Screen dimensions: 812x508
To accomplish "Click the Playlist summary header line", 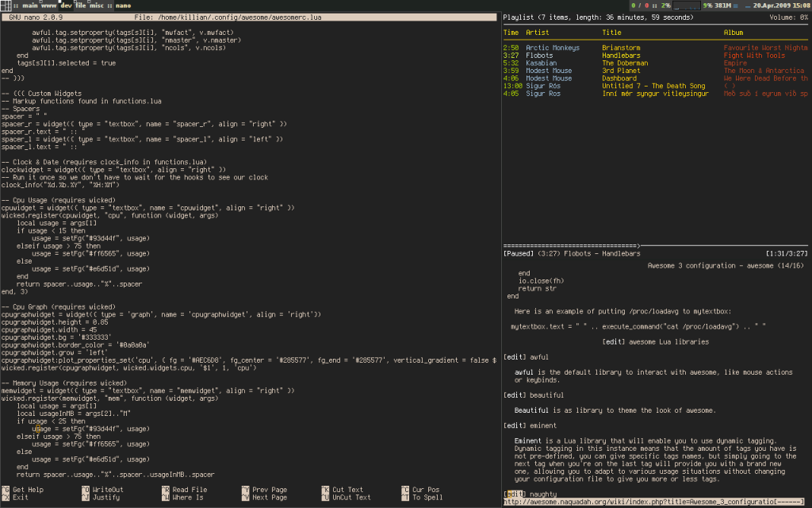I will point(598,17).
